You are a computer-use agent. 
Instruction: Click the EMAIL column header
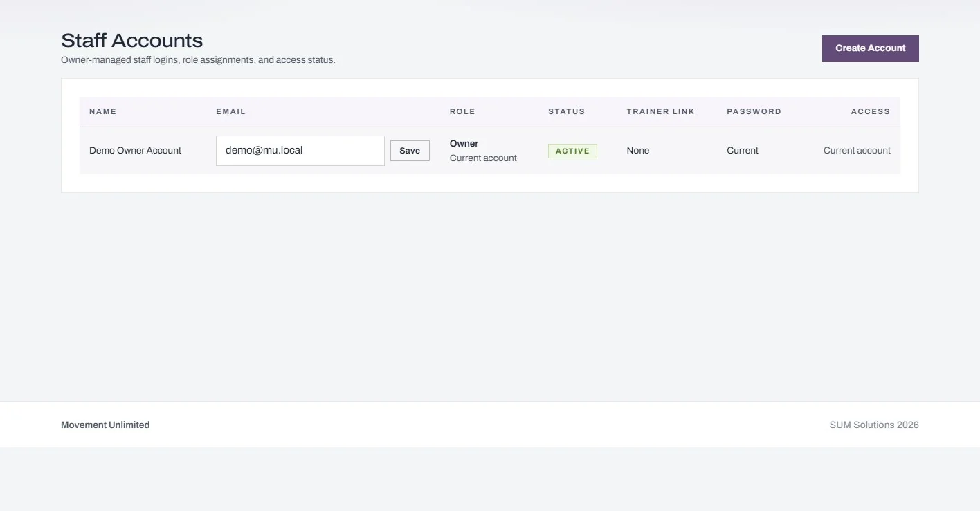click(x=230, y=111)
